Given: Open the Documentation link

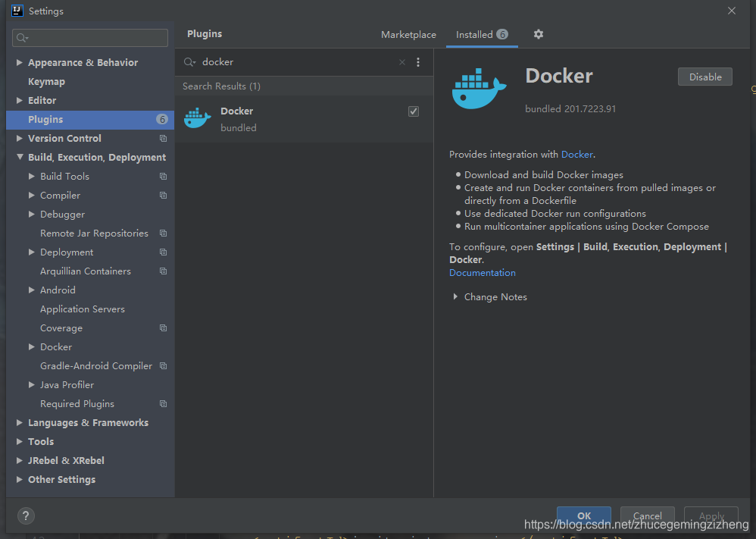Looking at the screenshot, I should click(482, 273).
